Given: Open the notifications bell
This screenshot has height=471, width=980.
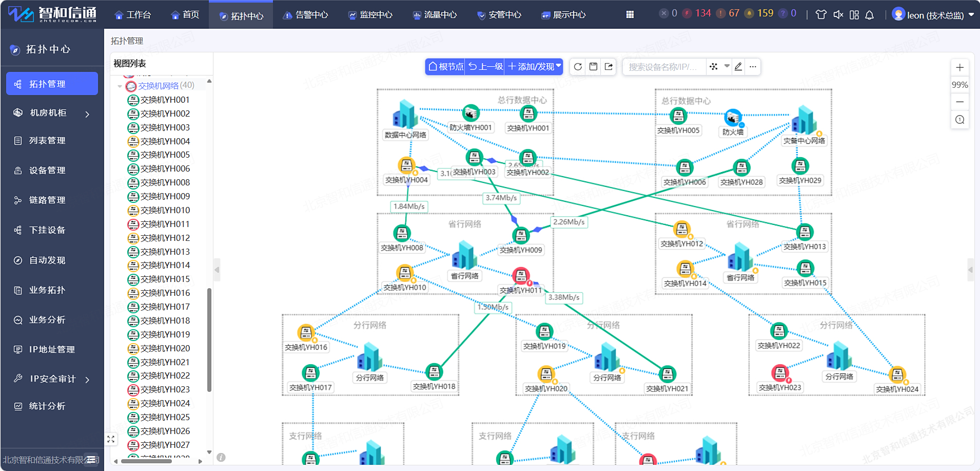Looking at the screenshot, I should pyautogui.click(x=870, y=15).
